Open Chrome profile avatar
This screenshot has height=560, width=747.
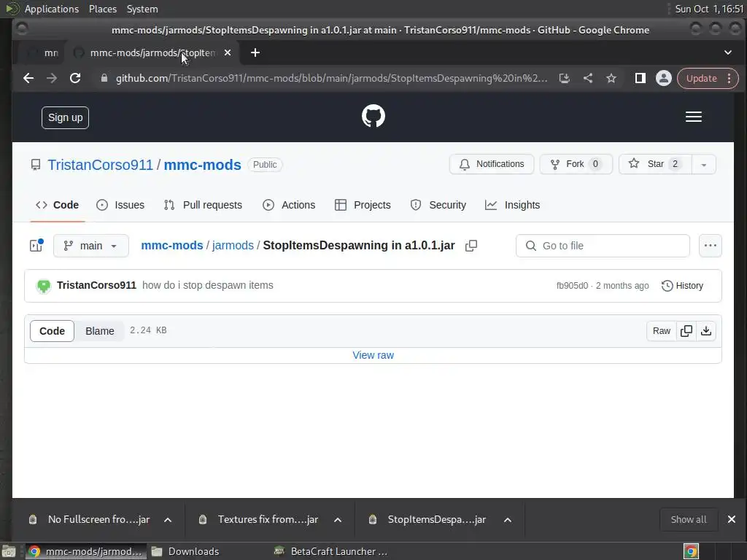[x=664, y=78]
